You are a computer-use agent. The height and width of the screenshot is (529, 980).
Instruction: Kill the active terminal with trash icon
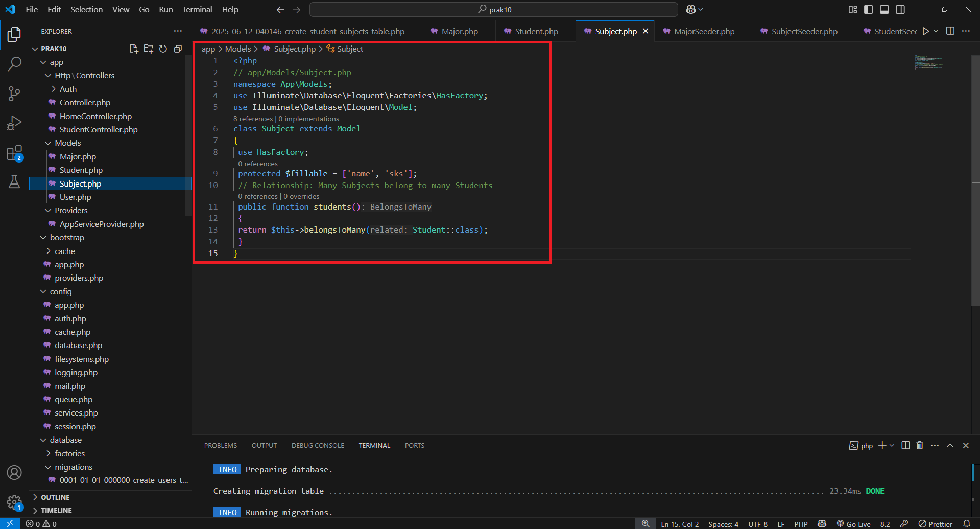coord(920,445)
